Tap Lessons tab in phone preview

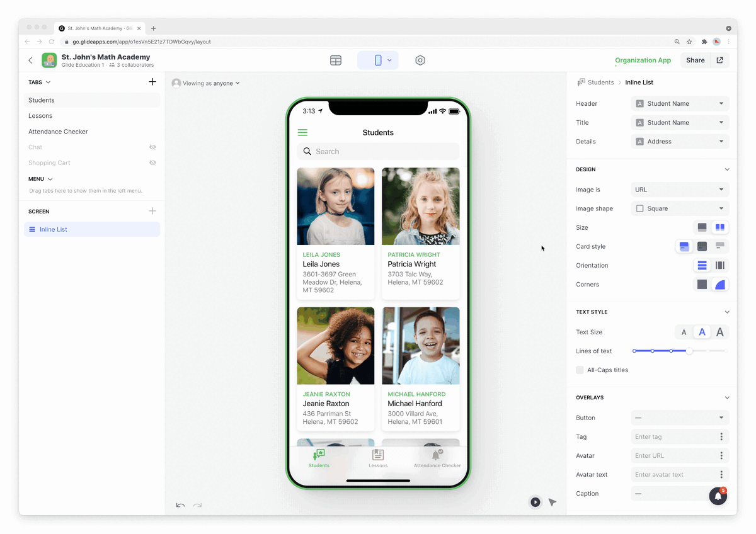(x=378, y=458)
